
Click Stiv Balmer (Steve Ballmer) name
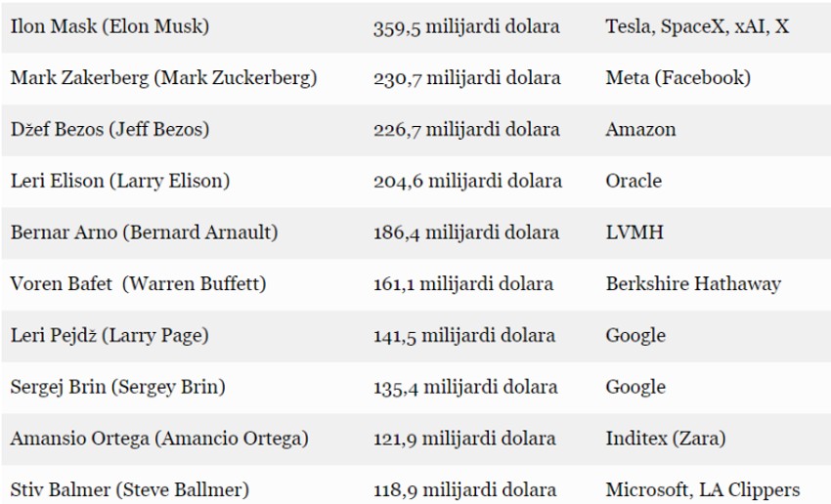(x=130, y=489)
